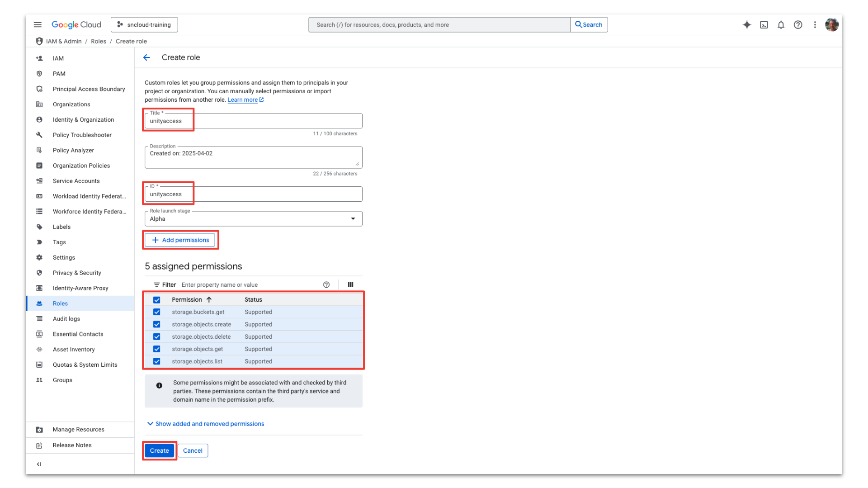Toggle the select-all permissions header checkbox

157,300
